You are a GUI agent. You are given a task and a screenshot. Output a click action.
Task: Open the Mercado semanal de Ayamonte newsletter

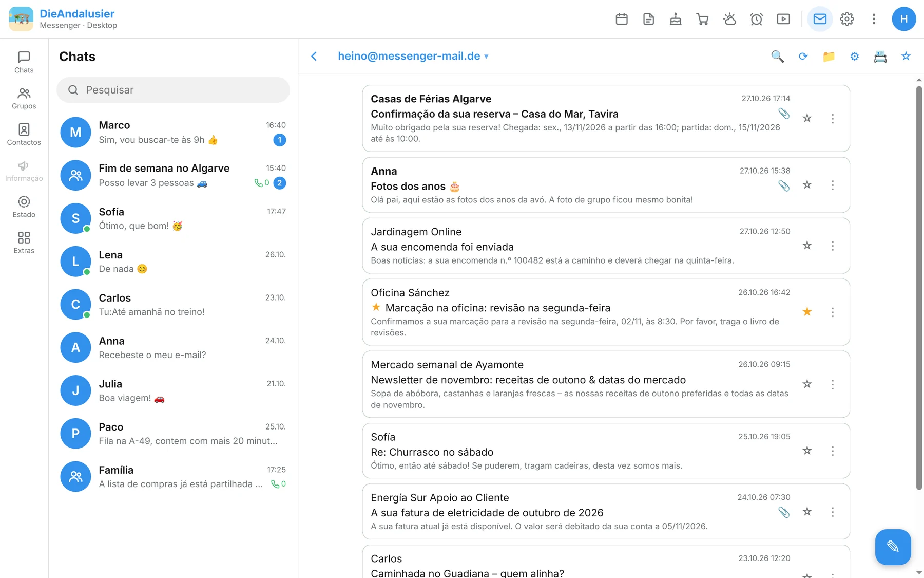click(606, 384)
